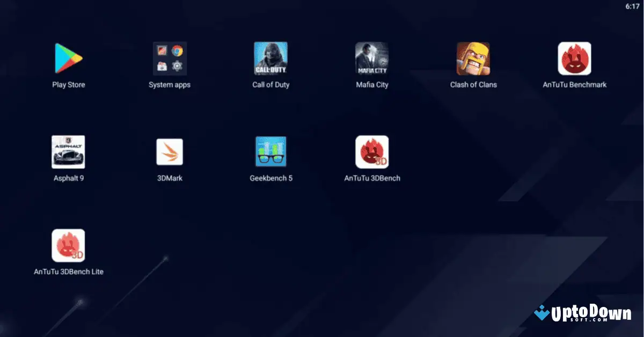Image resolution: width=644 pixels, height=337 pixels.
Task: Launch AnTuTu Benchmark
Action: click(x=575, y=58)
